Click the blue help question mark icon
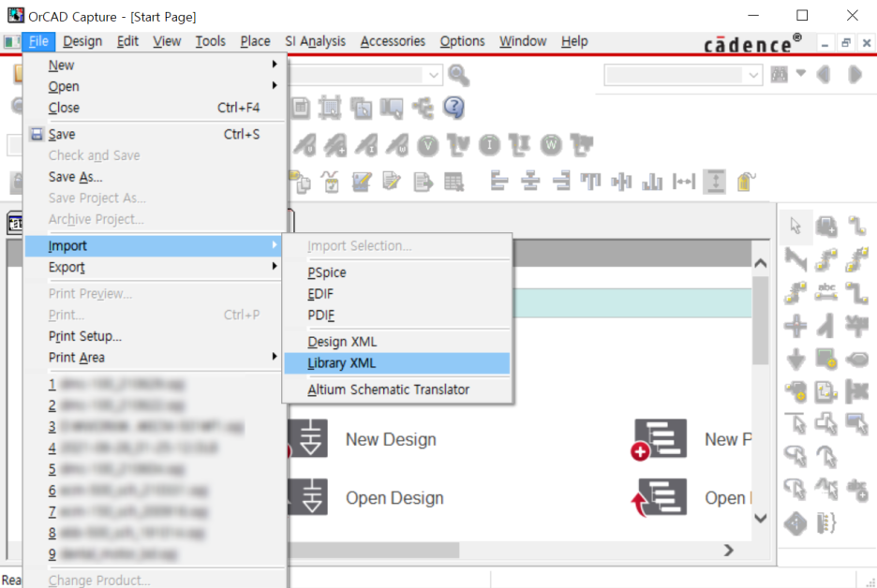This screenshot has height=588, width=877. [453, 108]
